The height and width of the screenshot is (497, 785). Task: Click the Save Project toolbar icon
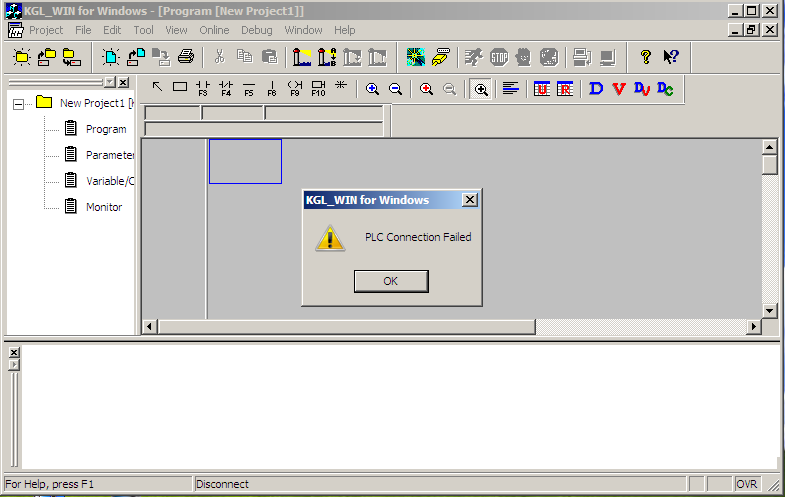pyautogui.click(x=72, y=57)
